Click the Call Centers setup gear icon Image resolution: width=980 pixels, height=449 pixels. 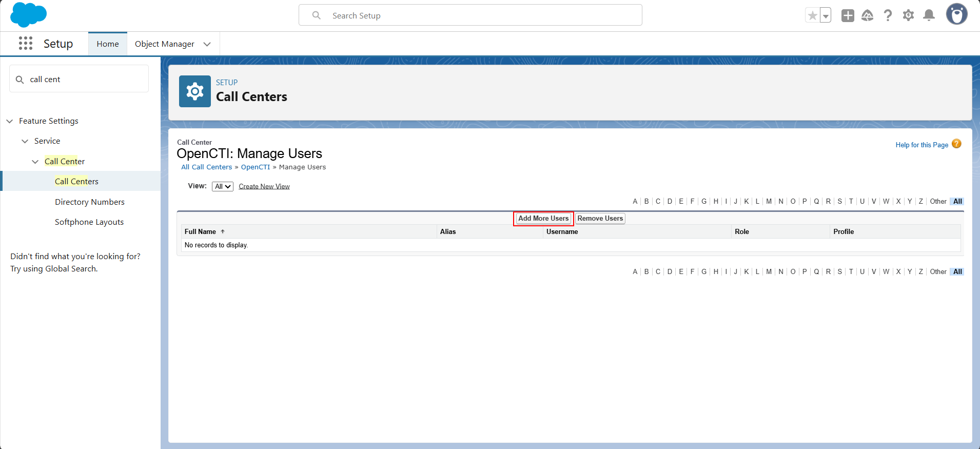[195, 91]
